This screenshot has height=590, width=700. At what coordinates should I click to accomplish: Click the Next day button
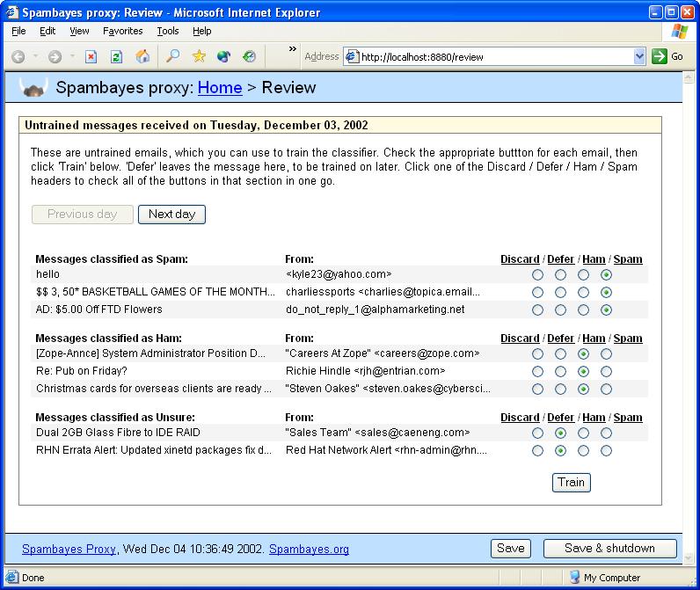[171, 215]
